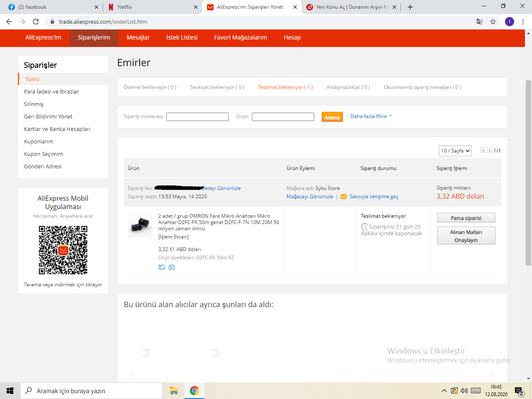Image resolution: width=532 pixels, height=399 pixels.
Task: Open the network status tray icon
Action: [454, 391]
